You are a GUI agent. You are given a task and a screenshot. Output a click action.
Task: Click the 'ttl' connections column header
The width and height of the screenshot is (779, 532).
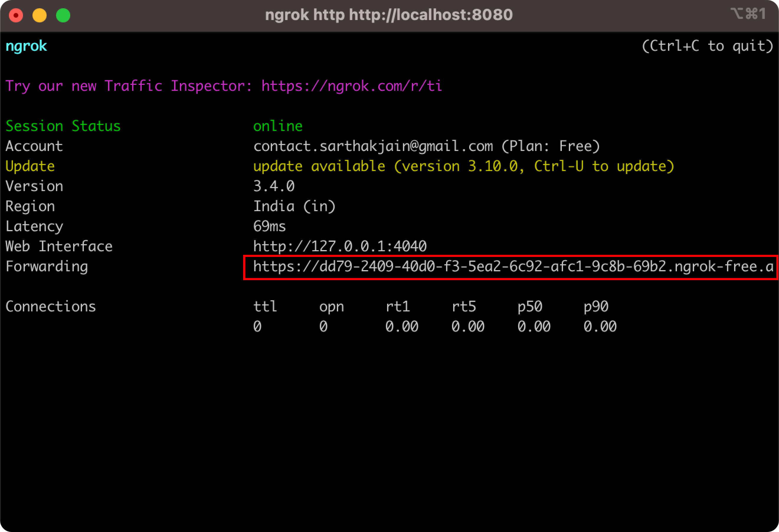[x=265, y=306]
